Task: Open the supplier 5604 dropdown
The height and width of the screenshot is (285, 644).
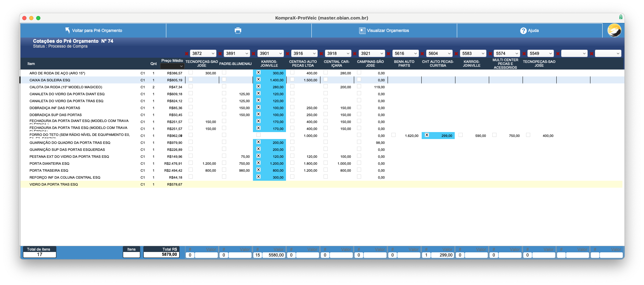Action: pos(439,54)
